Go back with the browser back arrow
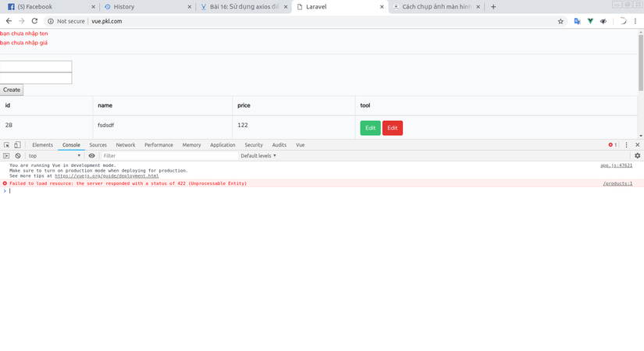 pyautogui.click(x=9, y=21)
